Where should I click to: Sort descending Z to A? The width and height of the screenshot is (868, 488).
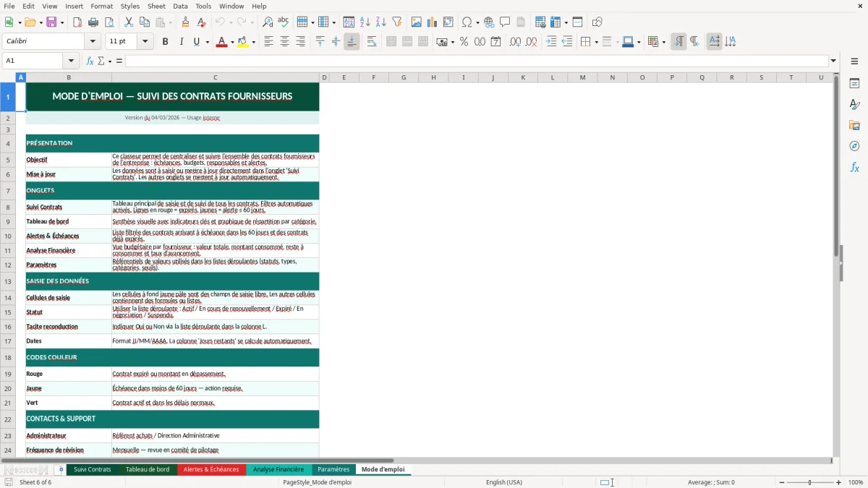[x=381, y=22]
